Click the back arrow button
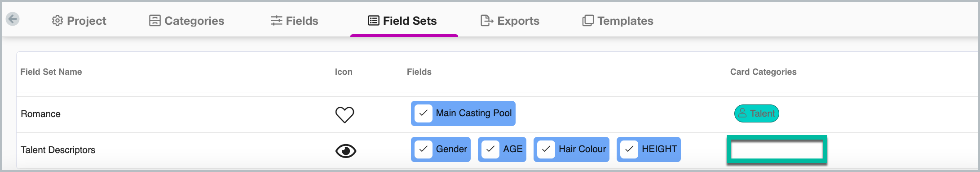The image size is (980, 172). click(13, 19)
